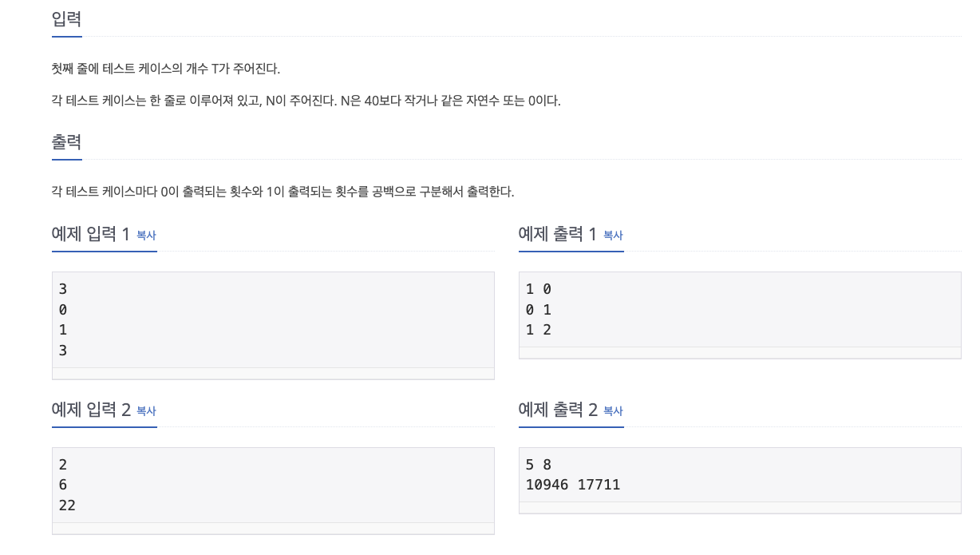Screen dimensions: 980x555
Task: Click the 예제 출력 1 heading
Action: tap(557, 233)
